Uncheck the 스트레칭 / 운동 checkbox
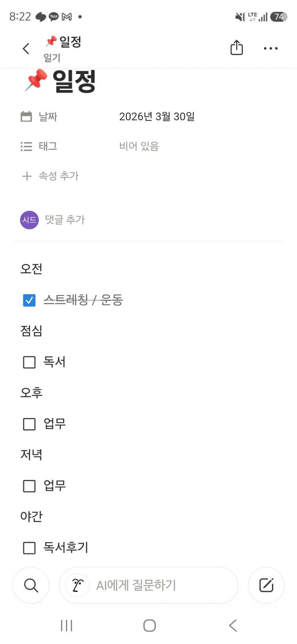Screen dimensions: 297x644 [29, 300]
